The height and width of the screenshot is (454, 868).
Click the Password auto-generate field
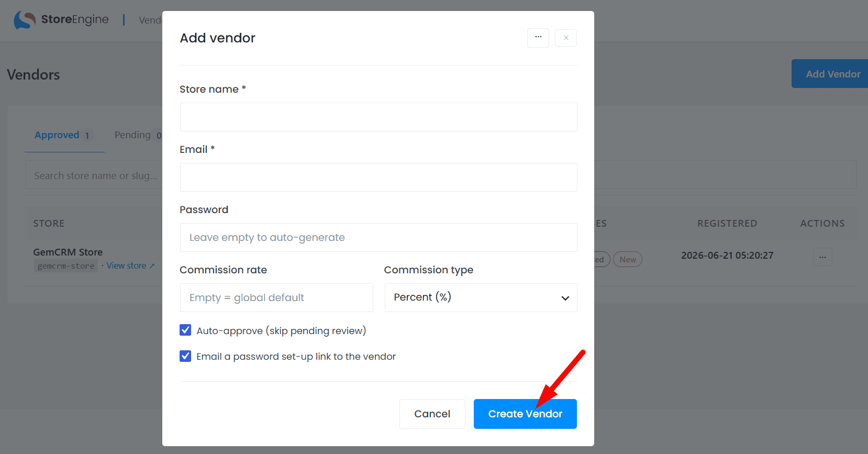[379, 237]
